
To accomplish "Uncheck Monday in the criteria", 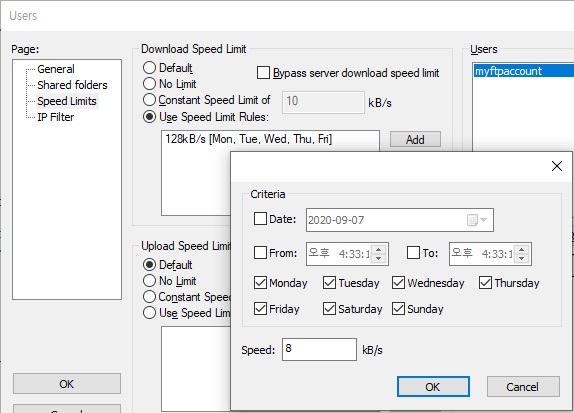I will coord(260,283).
